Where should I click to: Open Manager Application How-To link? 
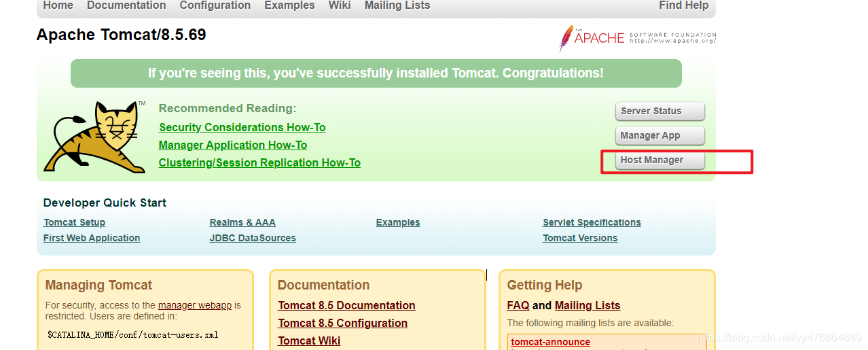tap(233, 145)
